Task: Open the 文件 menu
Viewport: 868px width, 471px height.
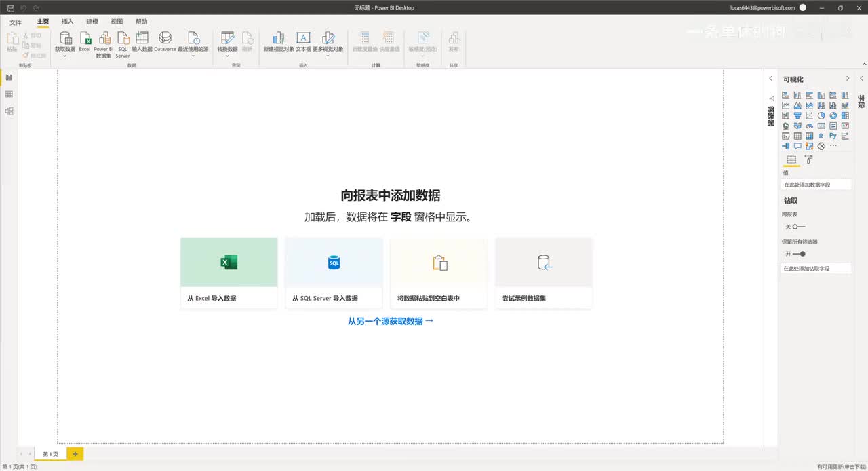Action: [16, 22]
